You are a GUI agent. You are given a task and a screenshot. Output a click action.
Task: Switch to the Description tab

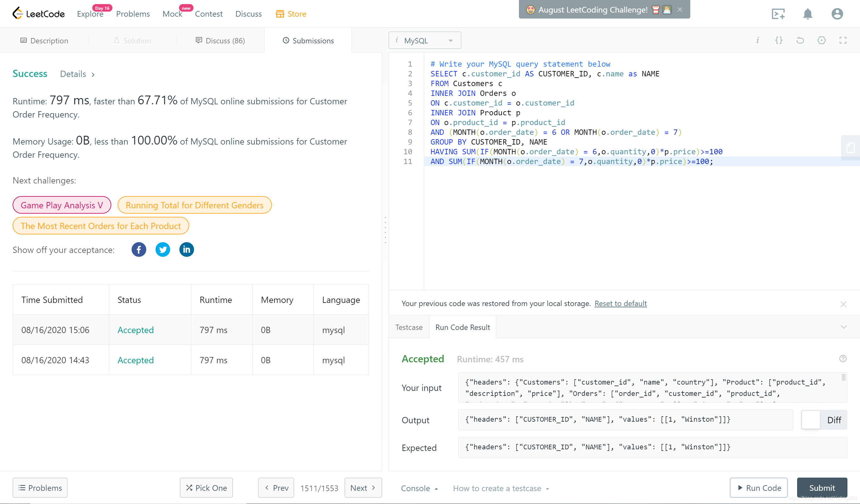[44, 41]
